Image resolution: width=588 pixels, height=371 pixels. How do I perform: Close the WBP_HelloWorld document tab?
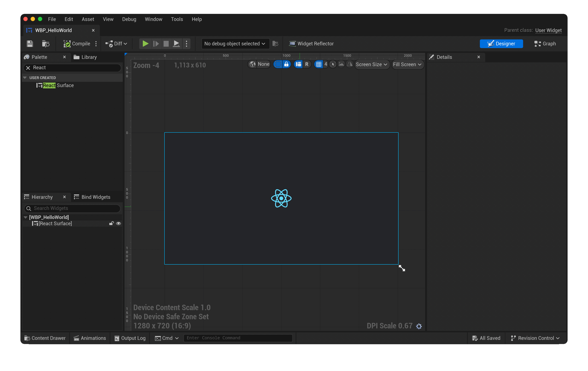[93, 30]
